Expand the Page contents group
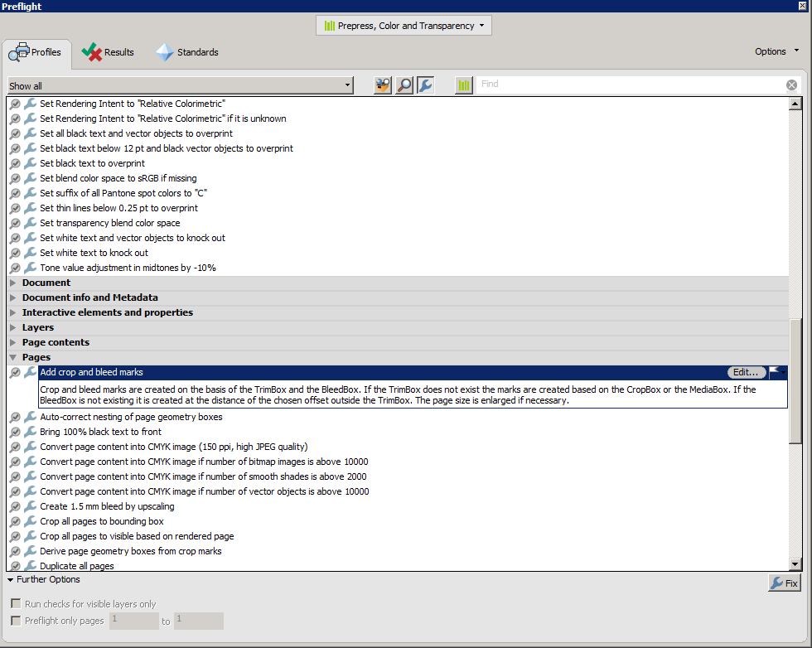Image resolution: width=812 pixels, height=648 pixels. (x=13, y=342)
